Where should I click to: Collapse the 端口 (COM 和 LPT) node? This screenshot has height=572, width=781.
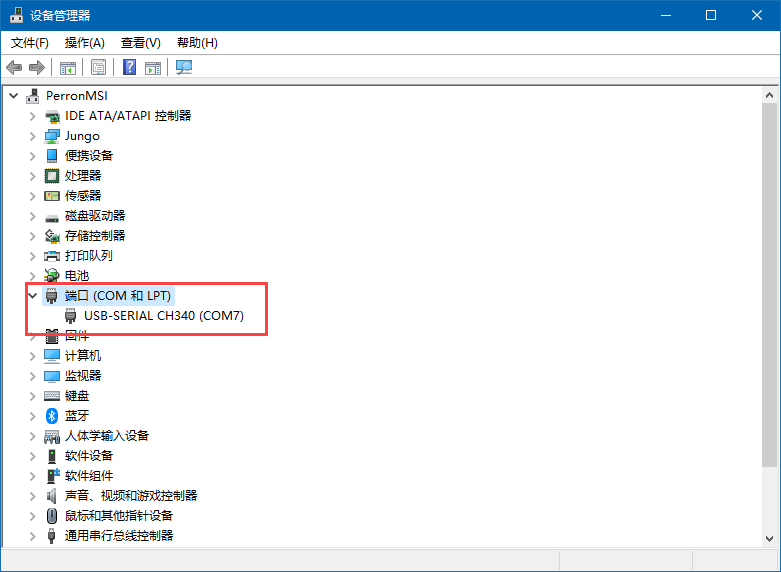33,295
